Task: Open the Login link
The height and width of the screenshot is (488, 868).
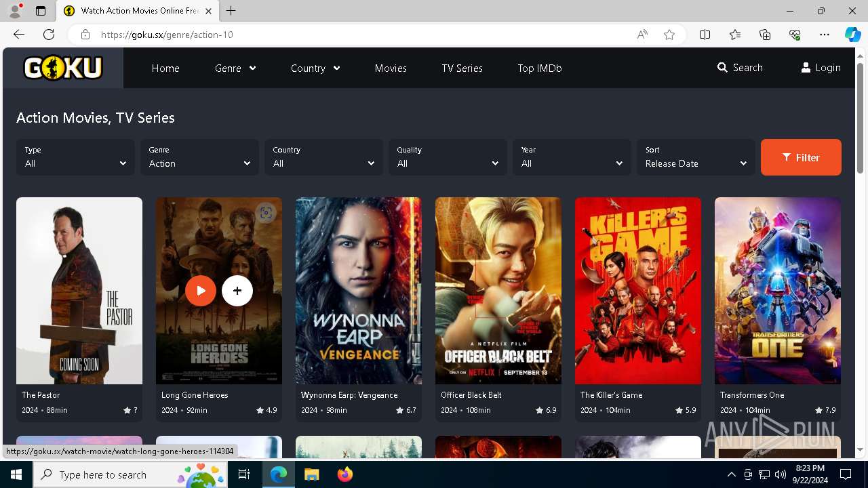Action: [x=821, y=68]
